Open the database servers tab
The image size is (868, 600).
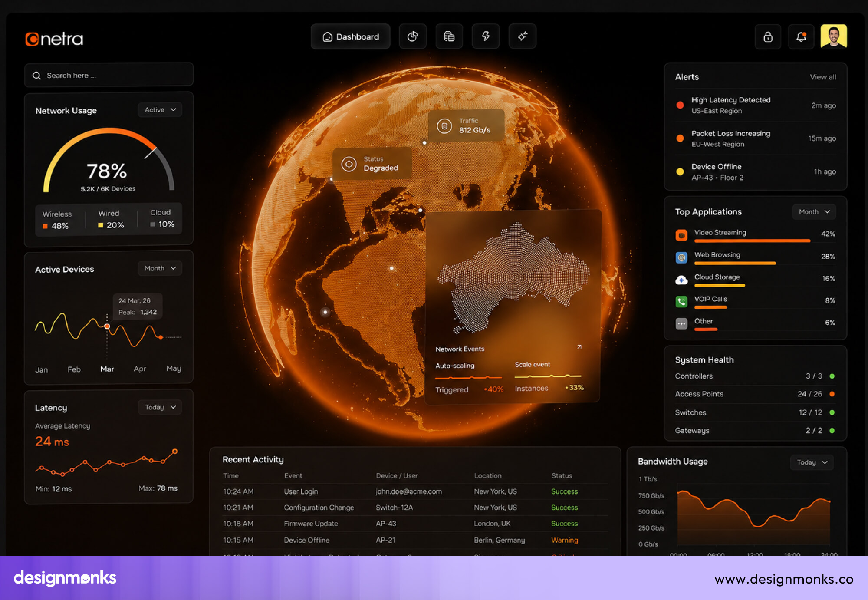tap(449, 36)
